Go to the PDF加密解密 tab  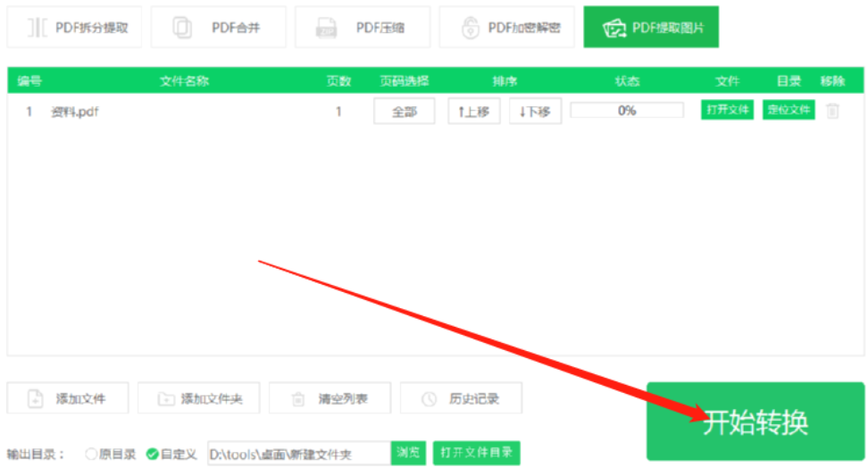pyautogui.click(x=507, y=27)
